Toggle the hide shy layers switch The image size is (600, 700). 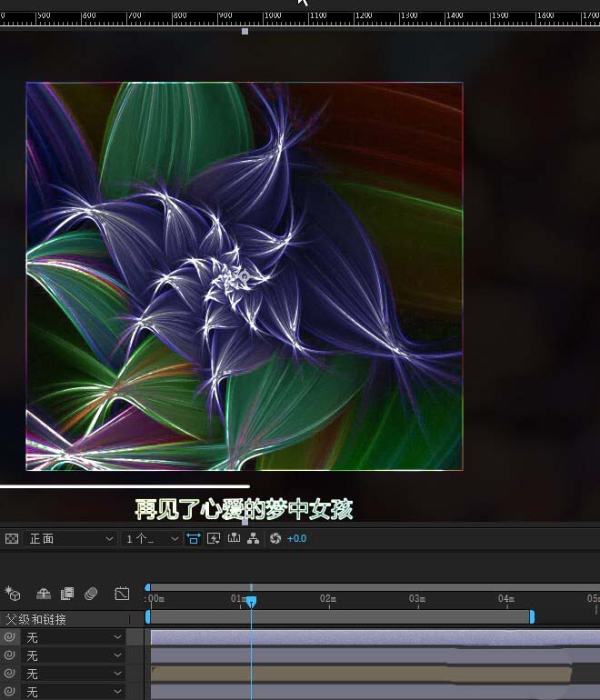tap(43, 594)
